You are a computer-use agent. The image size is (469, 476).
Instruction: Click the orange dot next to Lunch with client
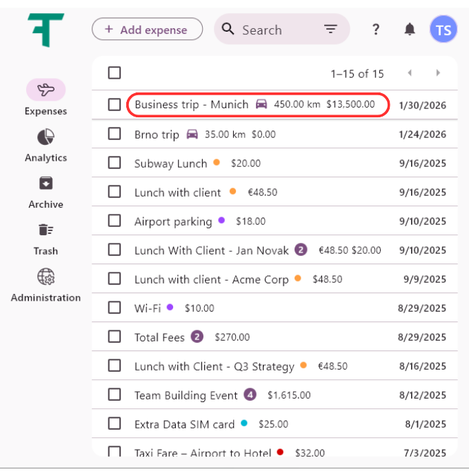[x=232, y=192]
